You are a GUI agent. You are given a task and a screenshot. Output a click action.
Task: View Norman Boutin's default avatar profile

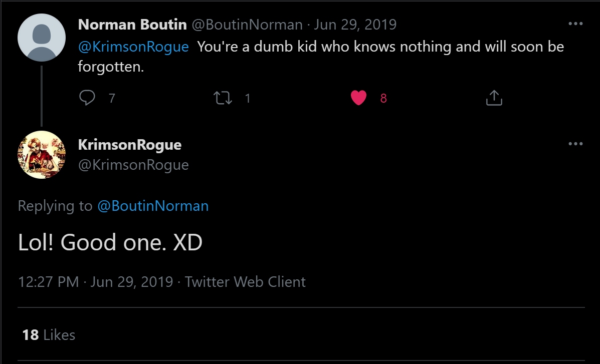(x=42, y=38)
